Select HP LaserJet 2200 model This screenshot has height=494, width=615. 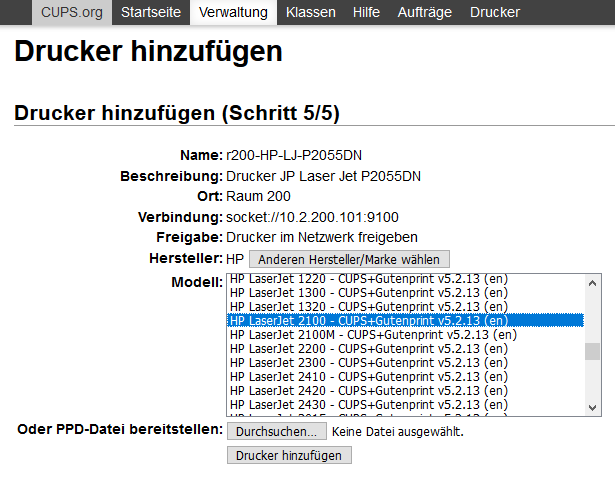click(406, 348)
